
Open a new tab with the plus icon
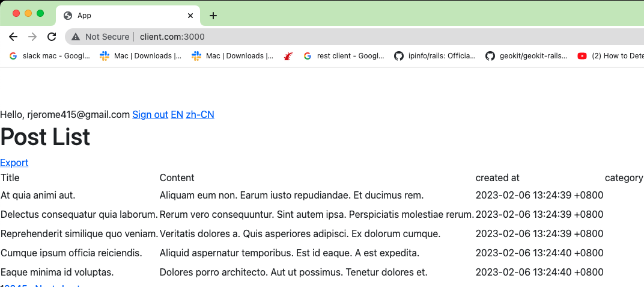(x=213, y=16)
